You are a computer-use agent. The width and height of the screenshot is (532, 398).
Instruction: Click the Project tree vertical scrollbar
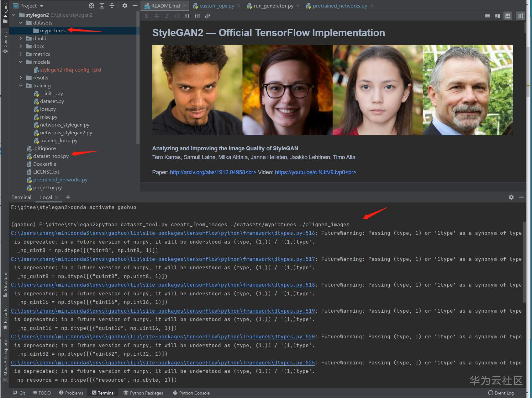[138, 78]
